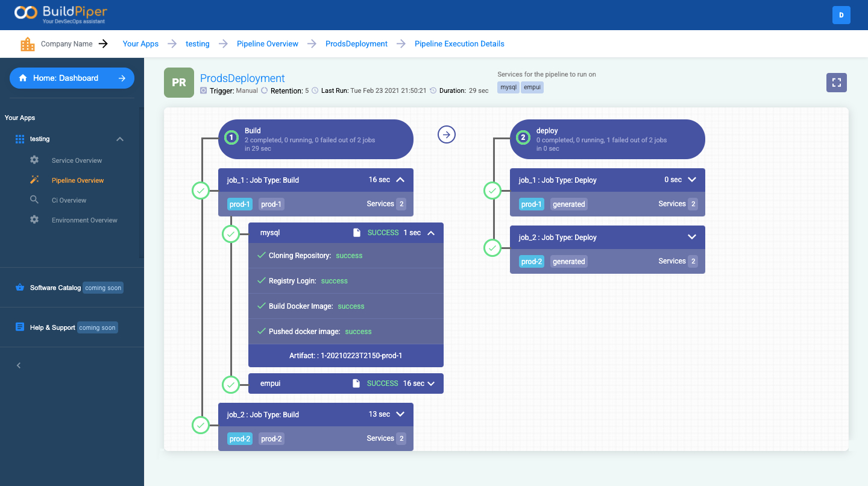Expand empui service details chevron
The width and height of the screenshot is (868, 486).
tap(431, 383)
